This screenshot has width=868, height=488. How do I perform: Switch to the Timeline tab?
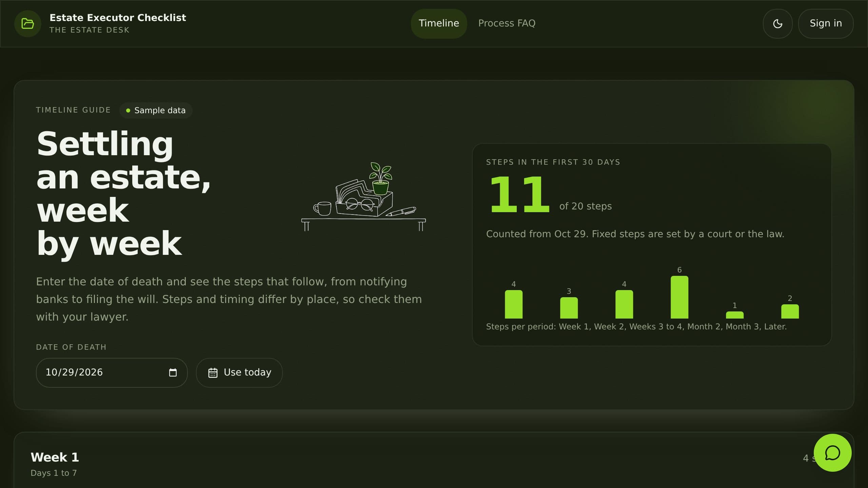(439, 23)
